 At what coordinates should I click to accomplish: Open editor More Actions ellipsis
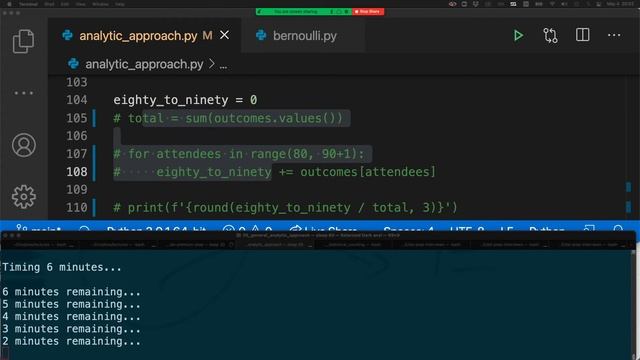[x=614, y=36]
